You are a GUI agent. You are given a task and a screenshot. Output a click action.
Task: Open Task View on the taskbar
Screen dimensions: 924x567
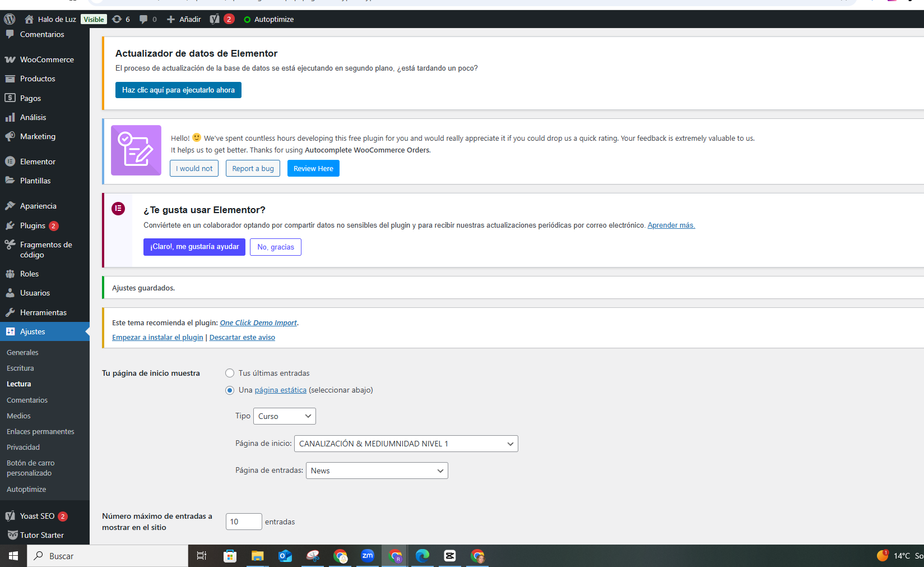click(202, 556)
